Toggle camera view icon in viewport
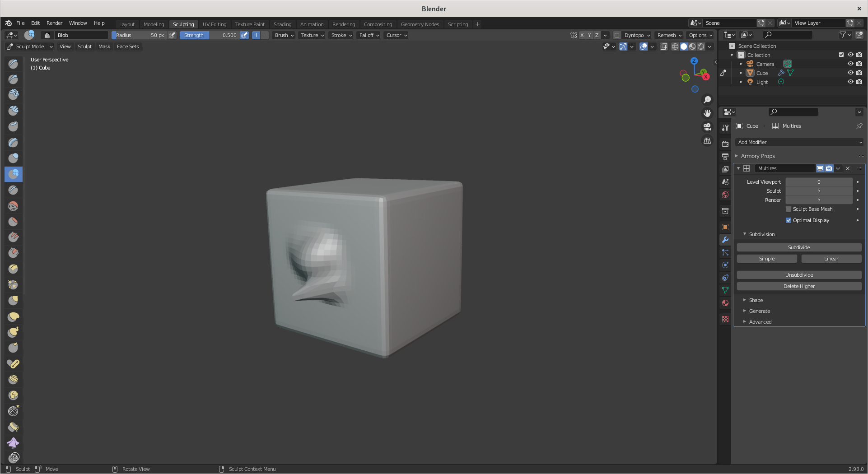Viewport: 868px width, 474px height. [707, 127]
